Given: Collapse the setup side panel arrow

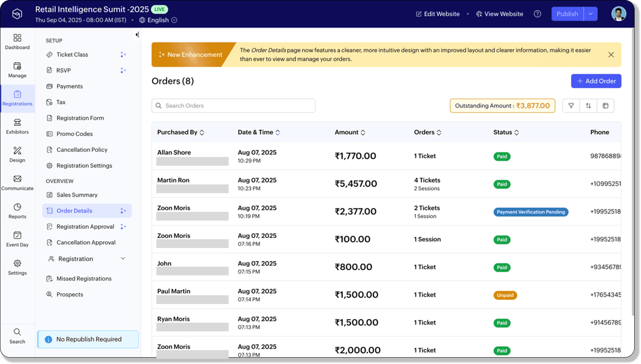Looking at the screenshot, I should (137, 35).
